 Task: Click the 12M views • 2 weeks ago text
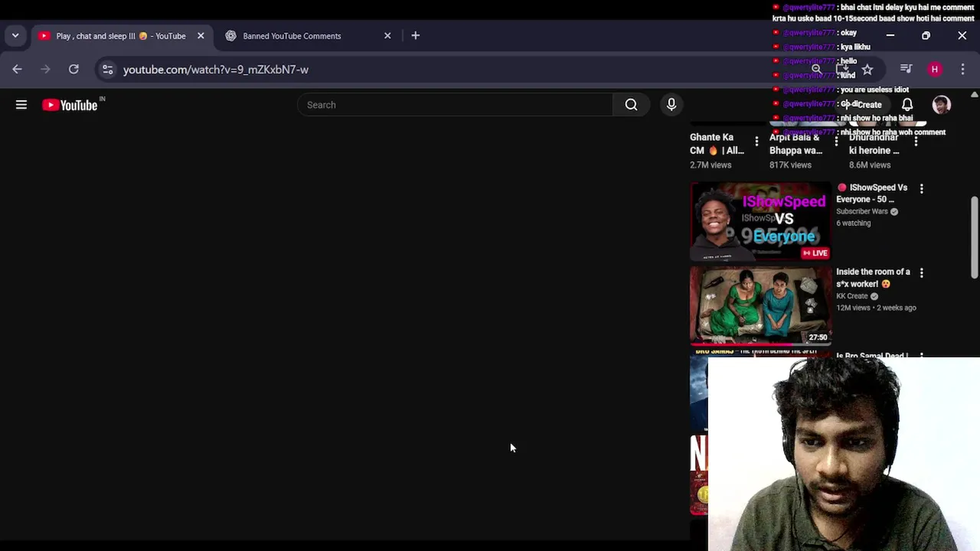876,308
